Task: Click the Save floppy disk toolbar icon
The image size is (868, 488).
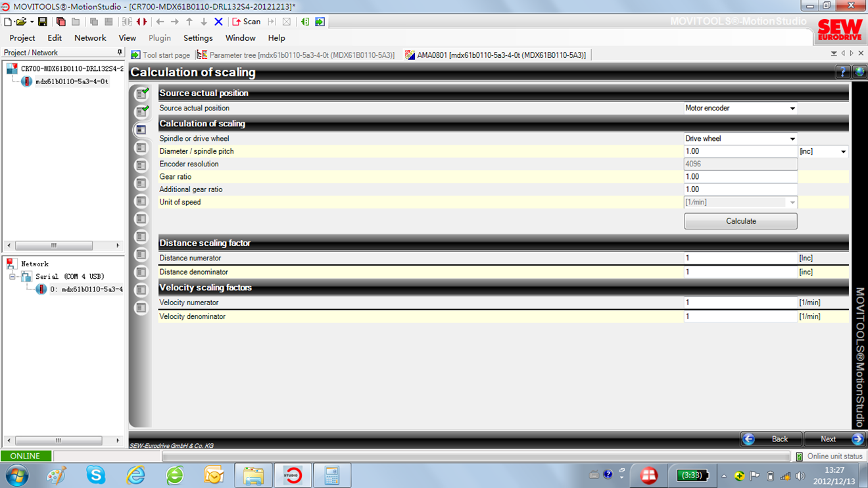Action: tap(43, 22)
